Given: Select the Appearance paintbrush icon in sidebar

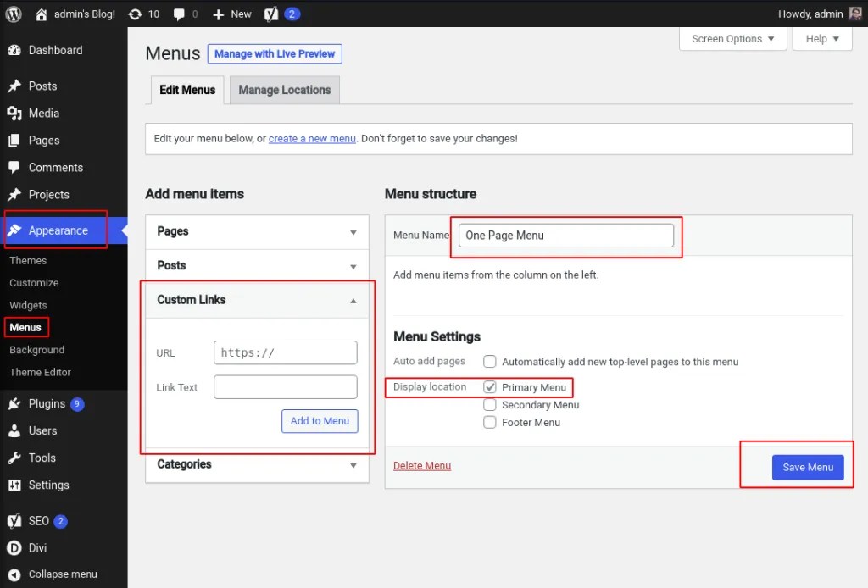Looking at the screenshot, I should (16, 229).
